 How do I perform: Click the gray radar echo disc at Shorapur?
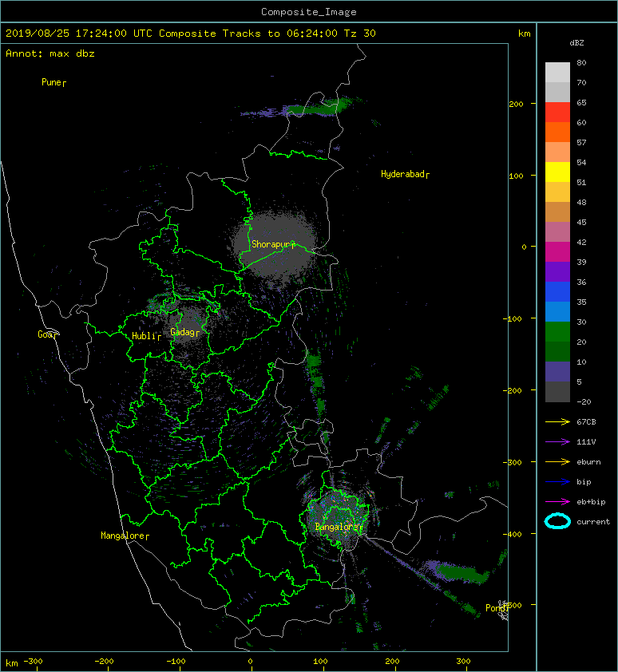coord(275,246)
